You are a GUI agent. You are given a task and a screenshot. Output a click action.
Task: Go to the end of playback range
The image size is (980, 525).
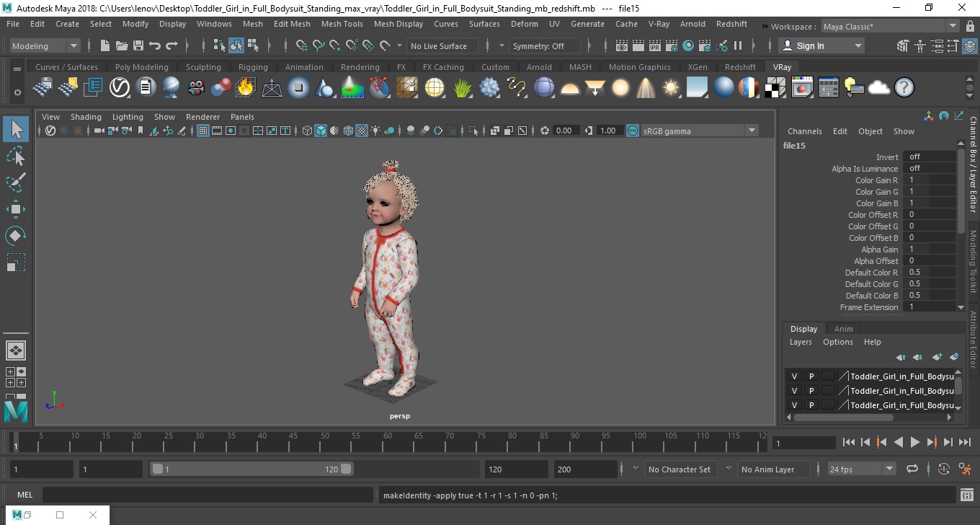(965, 442)
